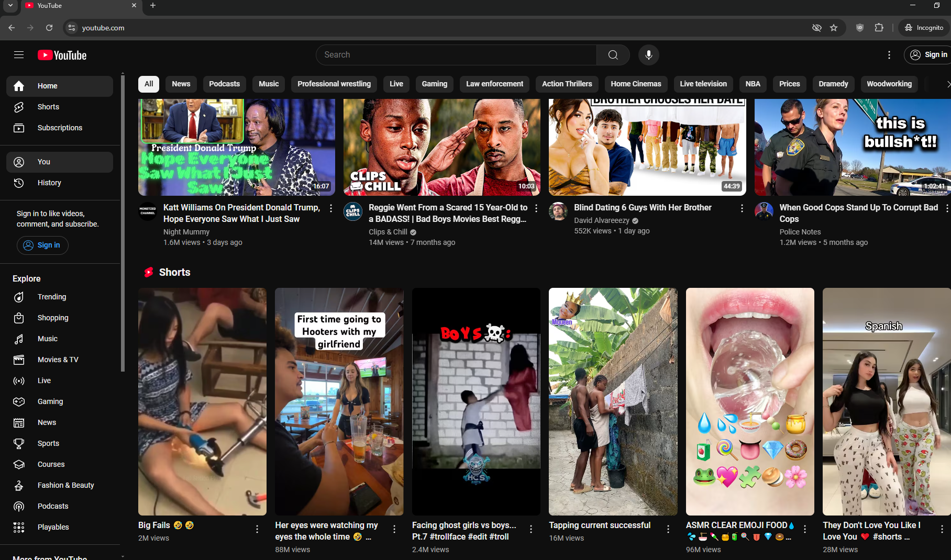Viewport: 951px width, 560px height.
Task: Open YouTube settings three-dot menu
Action: point(889,55)
